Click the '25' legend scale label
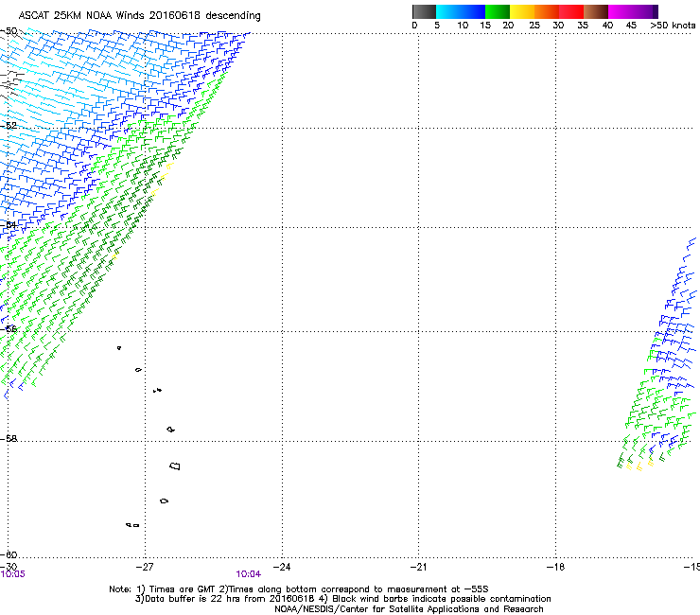 tap(534, 26)
